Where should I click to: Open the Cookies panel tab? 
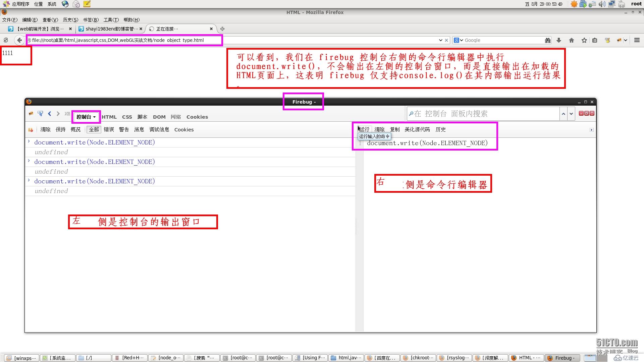point(197,117)
